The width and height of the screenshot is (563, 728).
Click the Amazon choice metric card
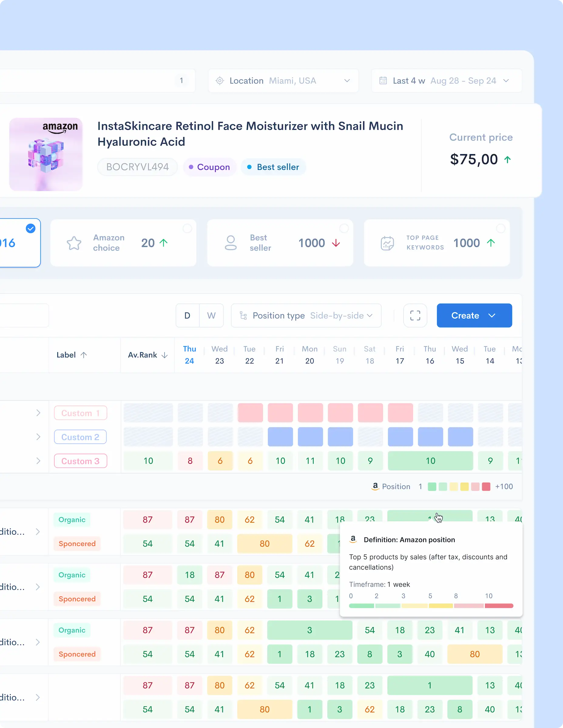pos(123,243)
